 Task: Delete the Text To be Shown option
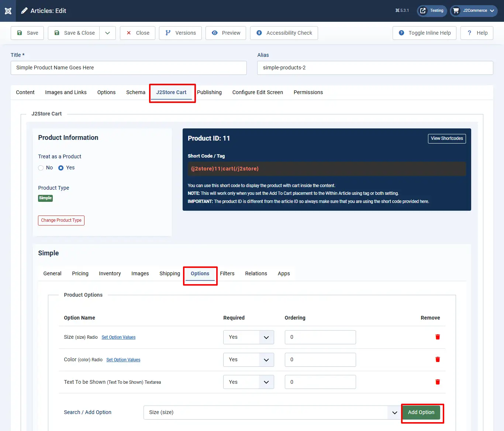438,382
